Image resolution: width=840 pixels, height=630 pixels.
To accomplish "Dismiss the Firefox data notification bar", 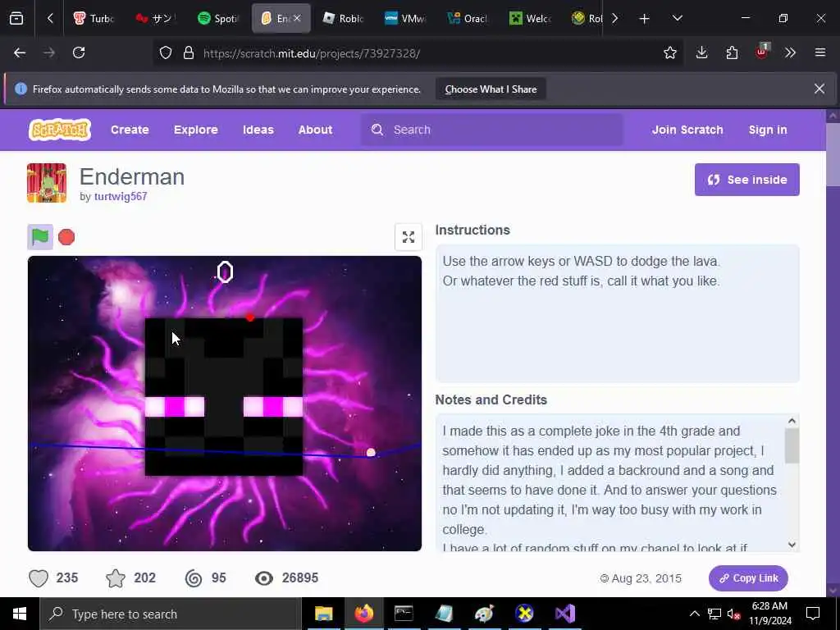I will (819, 89).
